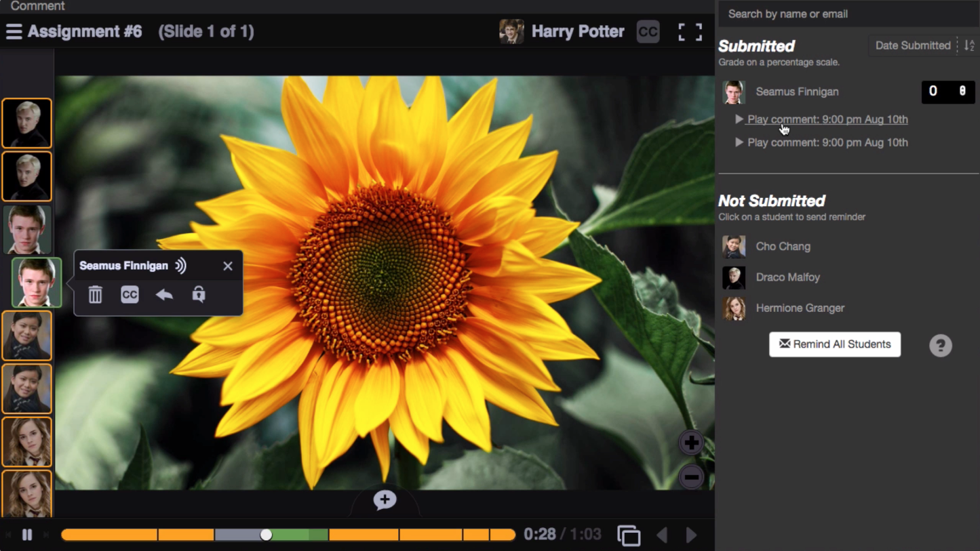Click the audio wave icon beside Seamus Finnigan
Image resolution: width=980 pixels, height=551 pixels.
coord(180,266)
